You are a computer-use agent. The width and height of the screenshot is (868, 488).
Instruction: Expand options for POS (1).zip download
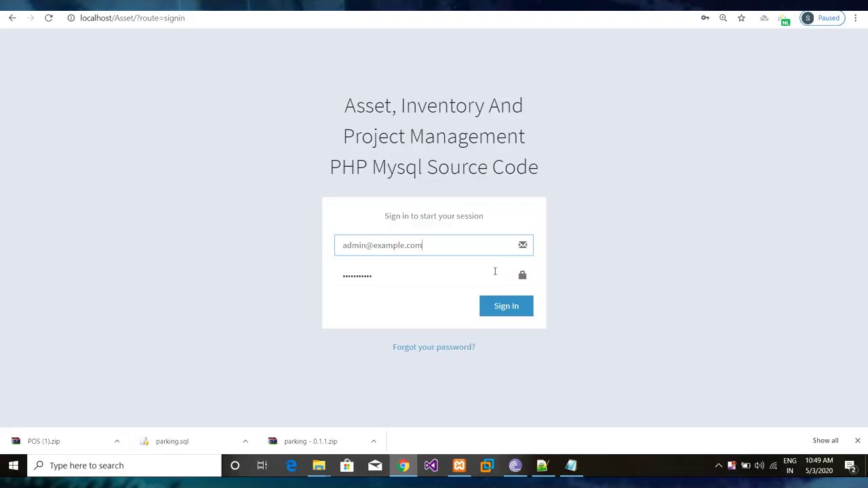[117, 441]
